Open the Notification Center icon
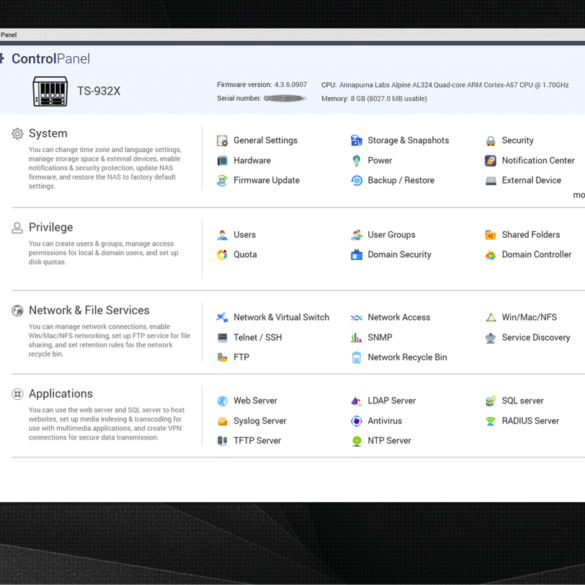This screenshot has width=585, height=585. (x=491, y=161)
